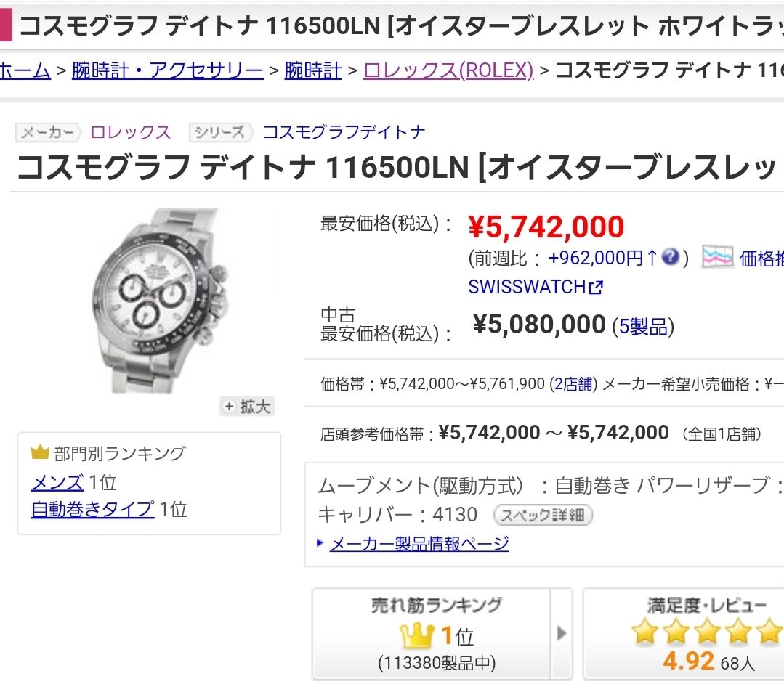Screen dimensions: 784x700
Task: Open the SWISSWATCH shop link
Action: pyautogui.click(x=527, y=287)
